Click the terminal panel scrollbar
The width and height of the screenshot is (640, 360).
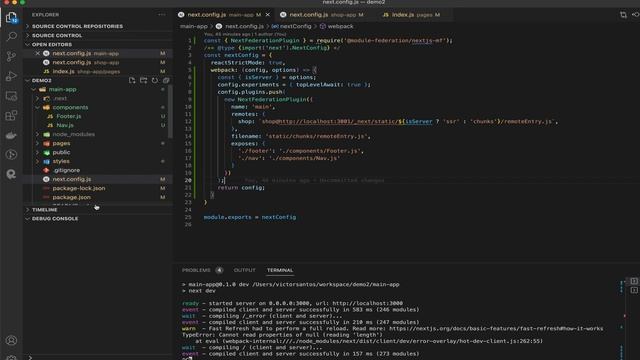624,318
